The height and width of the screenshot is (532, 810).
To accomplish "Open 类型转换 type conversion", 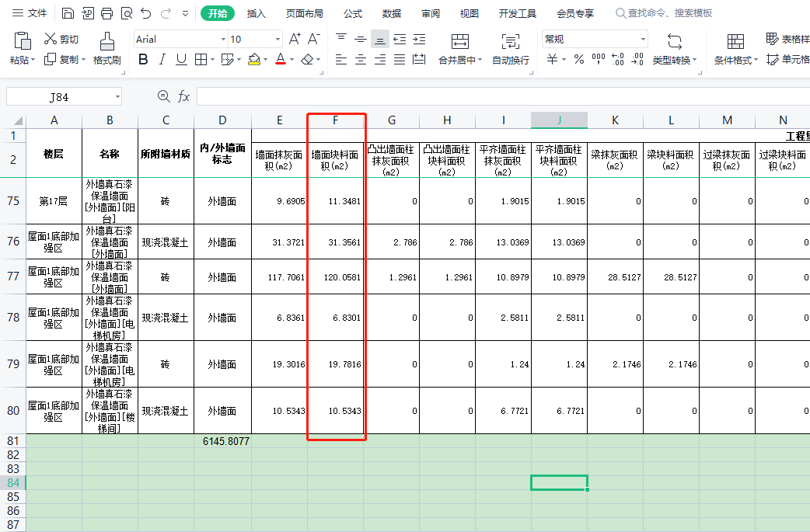I will pos(675,48).
